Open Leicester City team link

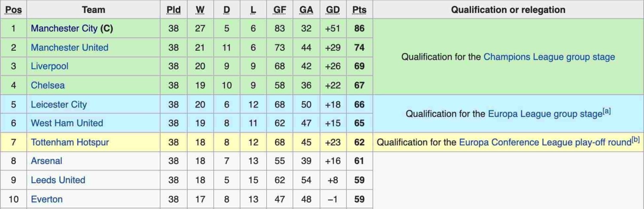click(x=58, y=104)
